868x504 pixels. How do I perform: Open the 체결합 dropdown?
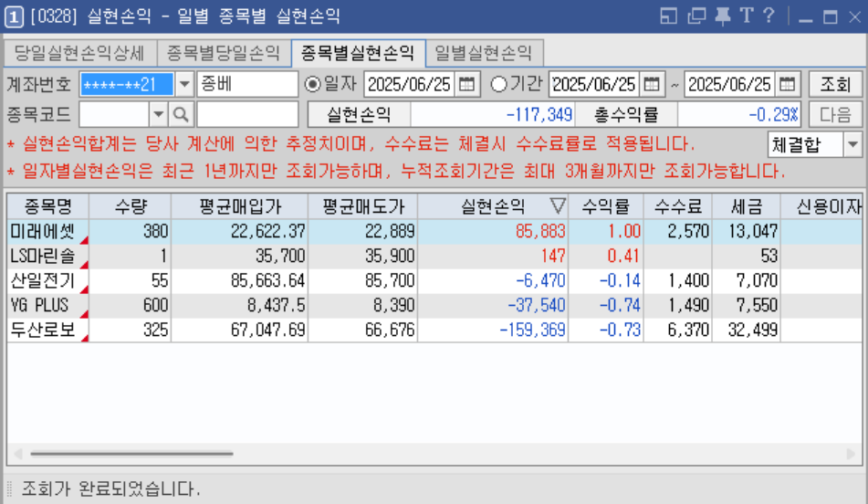tap(852, 144)
